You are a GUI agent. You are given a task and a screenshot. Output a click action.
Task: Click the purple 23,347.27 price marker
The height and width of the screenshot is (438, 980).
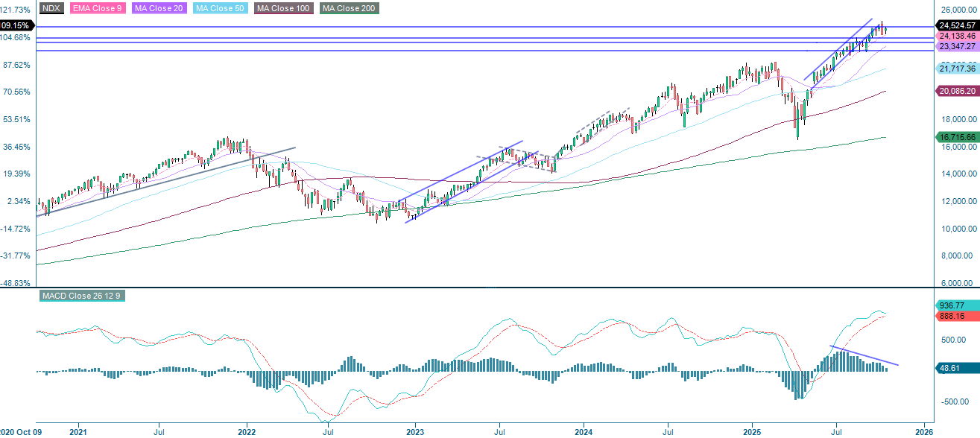pos(958,48)
